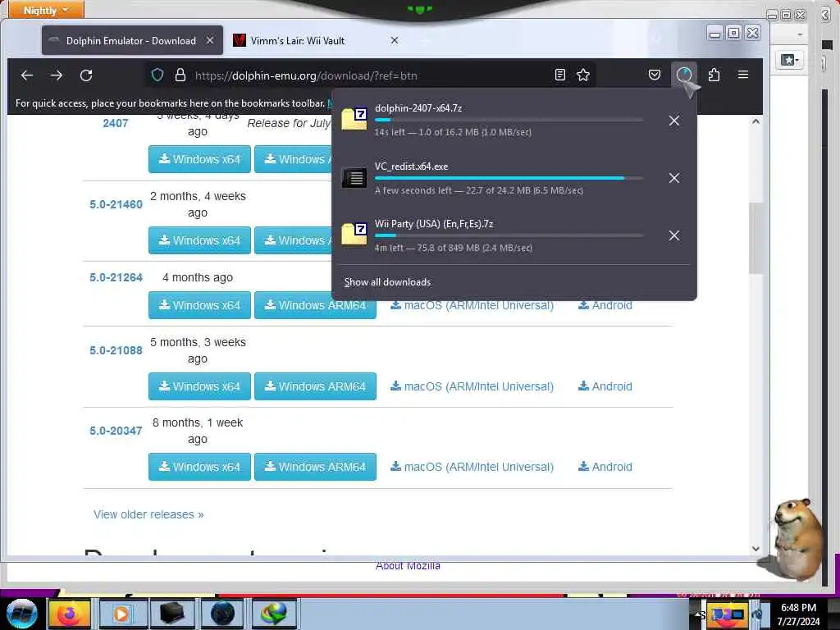
Task: Open the 5.0-21088 version link
Action: (x=116, y=351)
